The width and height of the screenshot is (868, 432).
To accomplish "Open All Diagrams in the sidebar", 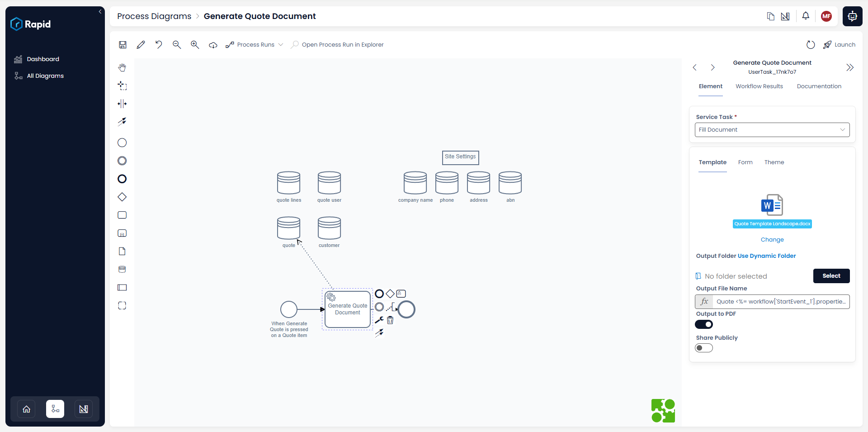I will (45, 76).
